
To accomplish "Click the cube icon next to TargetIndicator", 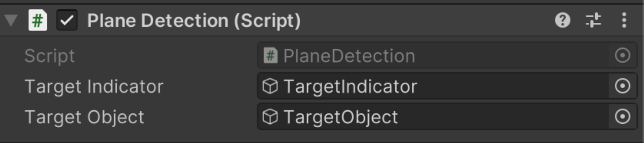I will 270,86.
